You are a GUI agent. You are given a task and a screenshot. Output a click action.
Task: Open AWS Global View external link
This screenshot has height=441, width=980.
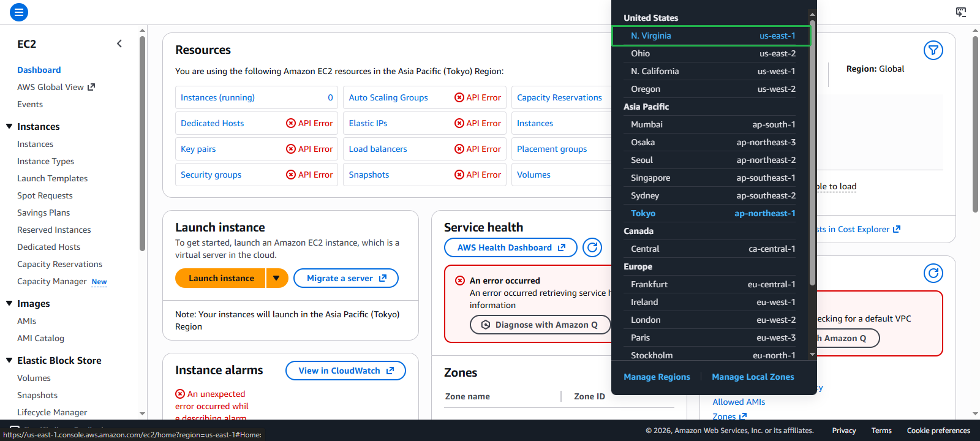[x=56, y=87]
